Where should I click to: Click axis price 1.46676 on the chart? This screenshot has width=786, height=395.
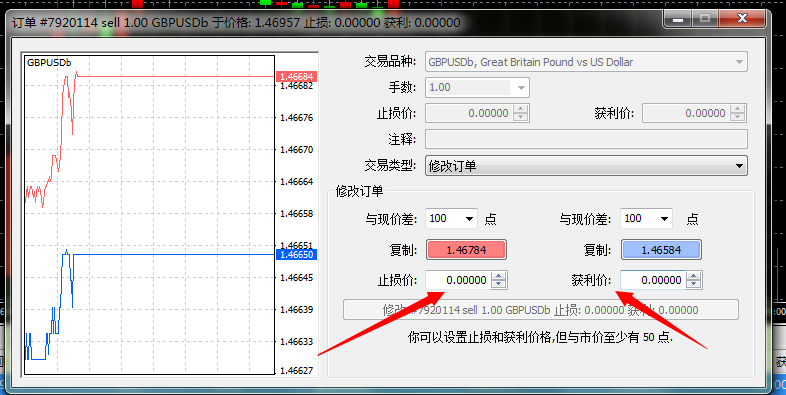pyautogui.click(x=296, y=117)
